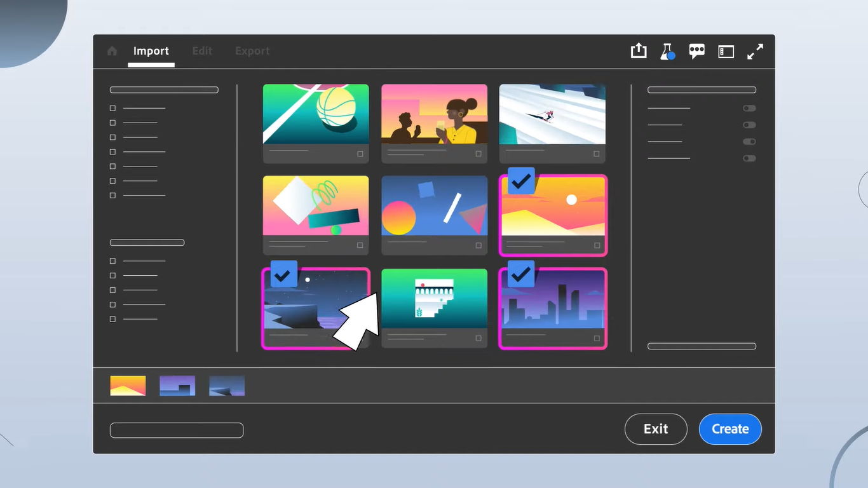Check the last checkbox in upper left list
Screen dimensions: 868x488
(x=112, y=195)
